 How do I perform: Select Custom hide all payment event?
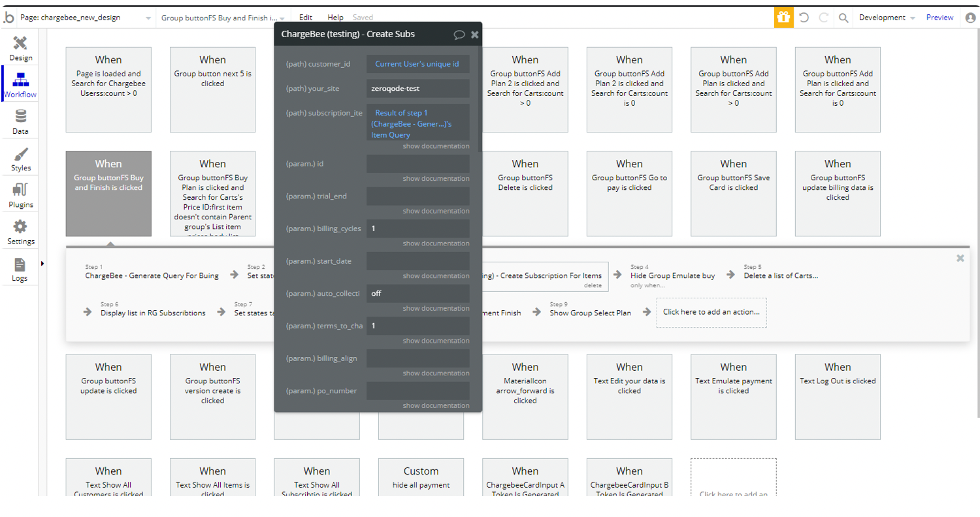[421, 477]
